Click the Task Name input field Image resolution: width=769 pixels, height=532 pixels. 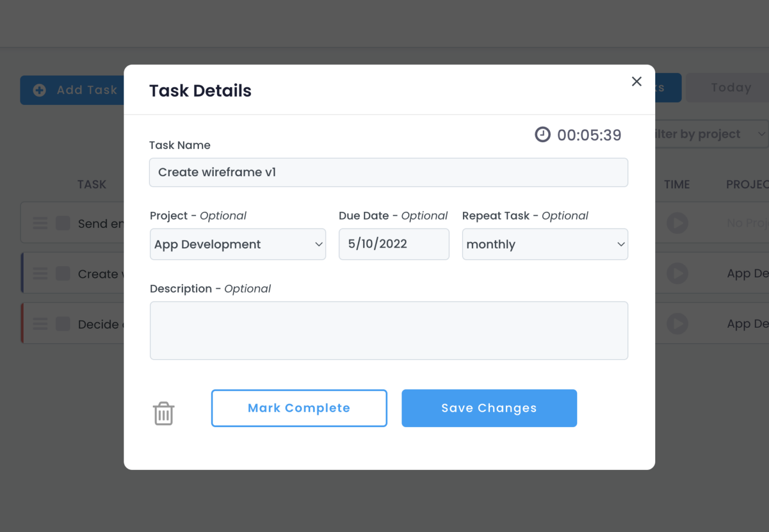point(388,172)
